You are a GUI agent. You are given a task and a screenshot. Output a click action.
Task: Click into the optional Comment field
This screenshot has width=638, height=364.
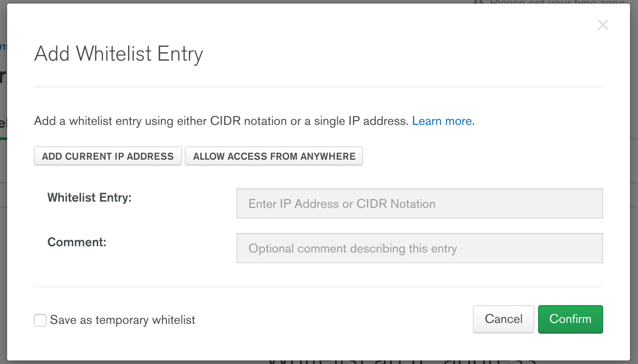tap(419, 248)
